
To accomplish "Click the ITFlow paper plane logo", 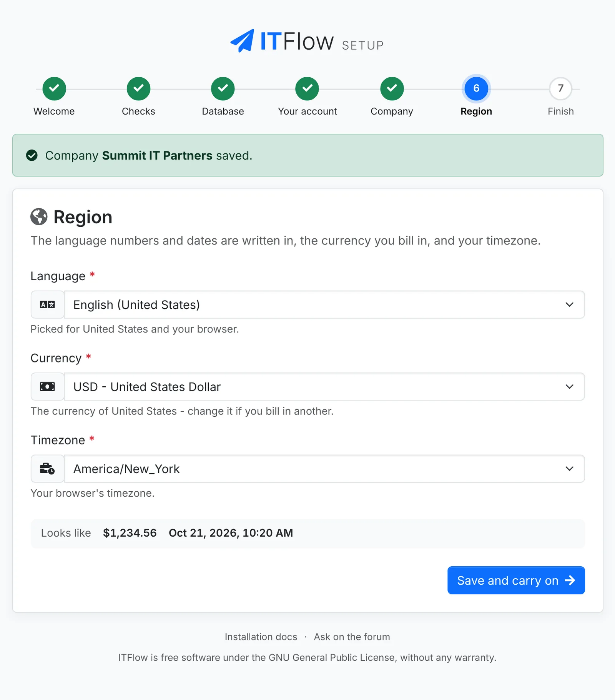I will point(242,40).
